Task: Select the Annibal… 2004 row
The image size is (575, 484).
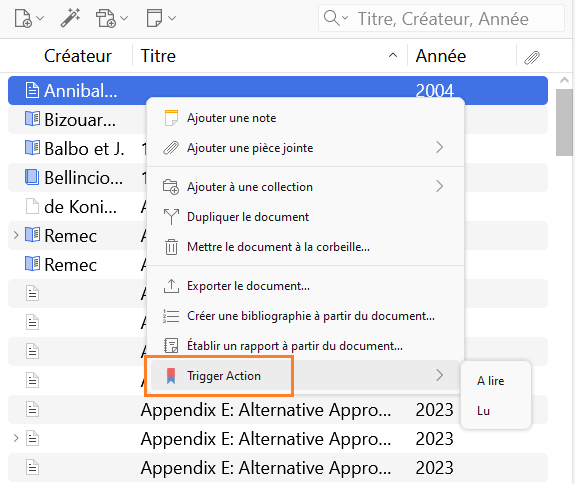Action: click(x=278, y=91)
